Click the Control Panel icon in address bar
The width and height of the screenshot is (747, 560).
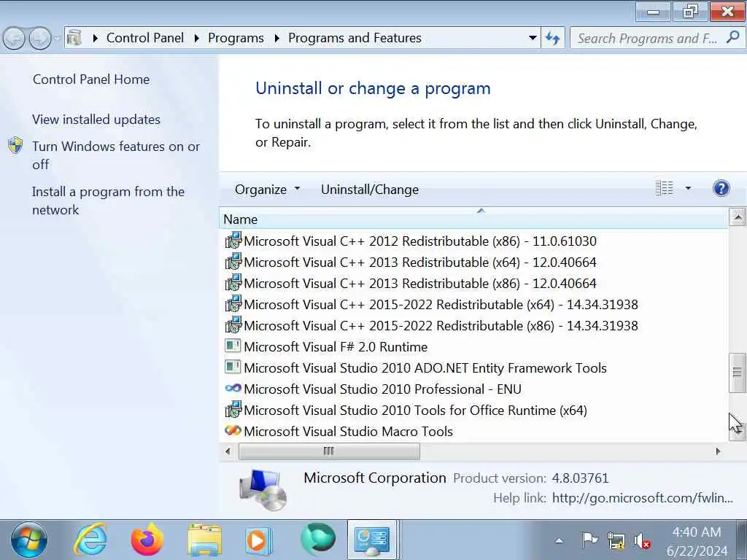click(x=74, y=38)
